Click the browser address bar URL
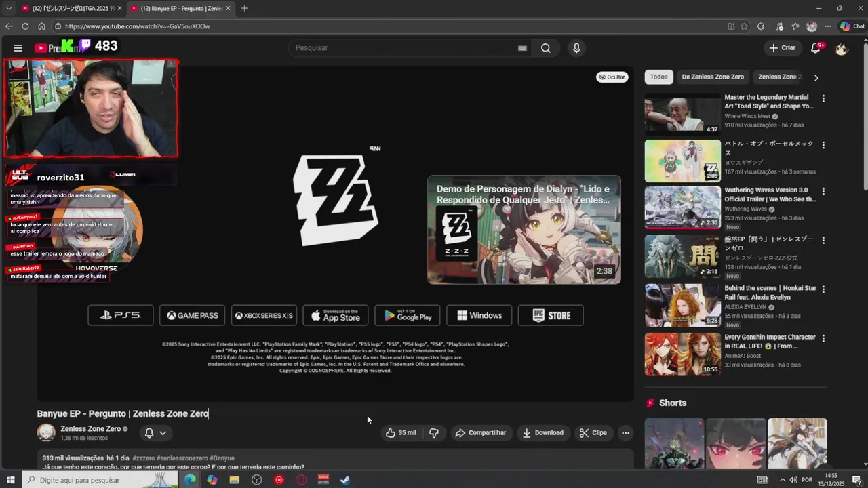 click(137, 26)
